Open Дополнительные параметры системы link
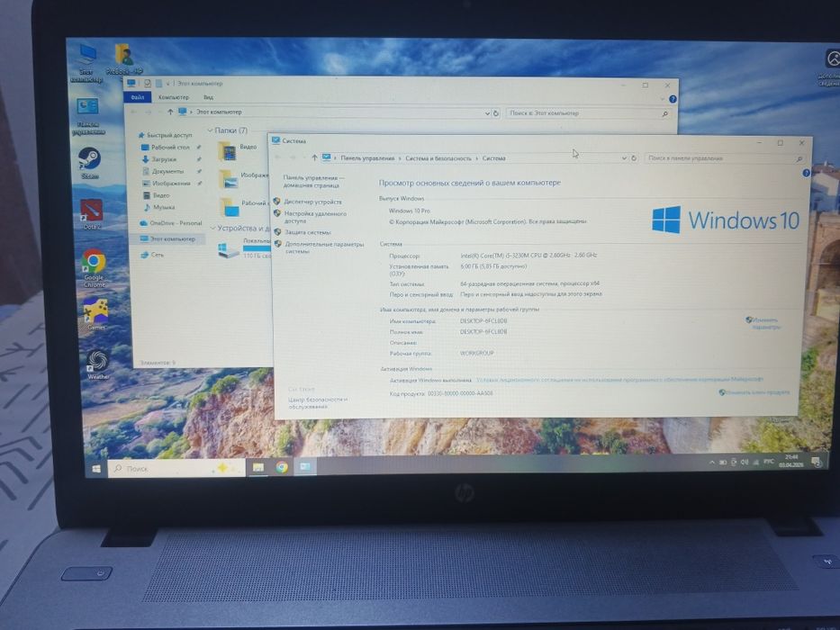 coord(325,247)
